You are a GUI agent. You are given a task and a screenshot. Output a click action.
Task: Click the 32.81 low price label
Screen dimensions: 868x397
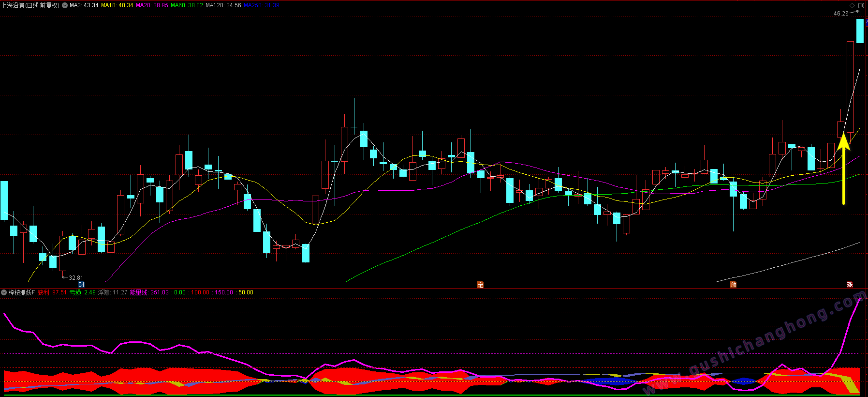click(76, 278)
